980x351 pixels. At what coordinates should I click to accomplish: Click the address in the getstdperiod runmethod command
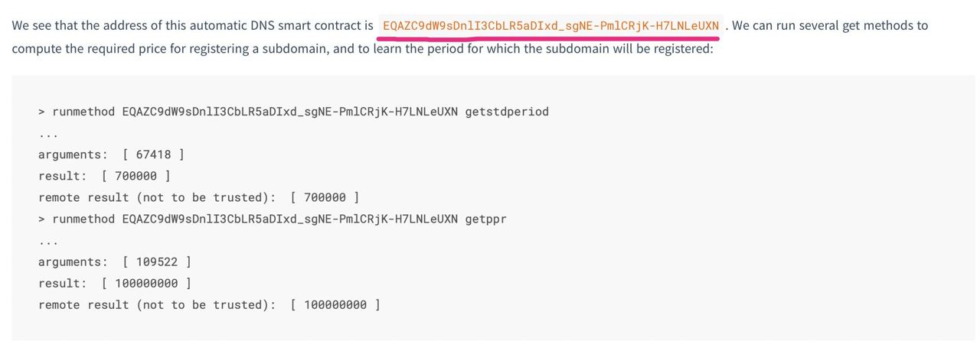tap(289, 112)
